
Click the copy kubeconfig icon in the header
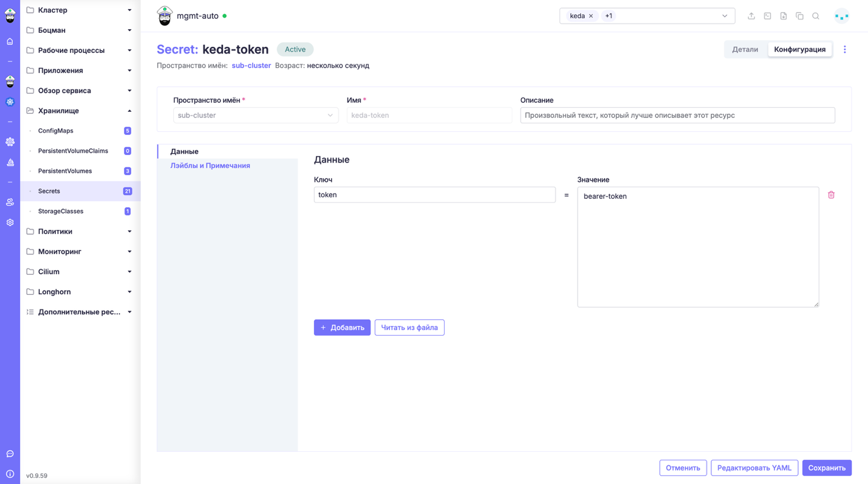800,16
